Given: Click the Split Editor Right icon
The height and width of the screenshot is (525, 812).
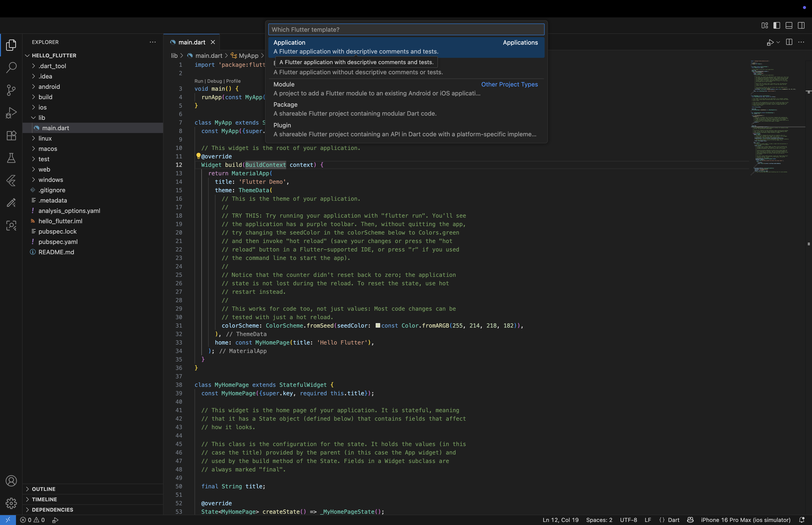Looking at the screenshot, I should click(789, 42).
